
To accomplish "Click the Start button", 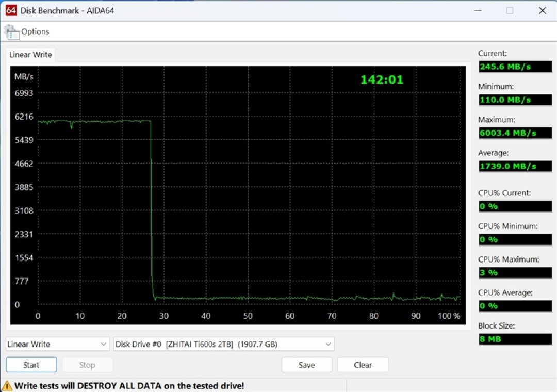I will coord(31,365).
